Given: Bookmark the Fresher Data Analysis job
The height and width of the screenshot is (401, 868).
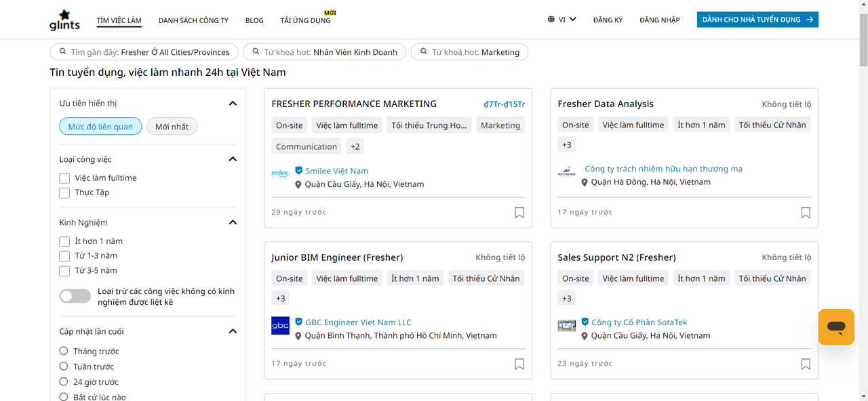Looking at the screenshot, I should click(806, 213).
